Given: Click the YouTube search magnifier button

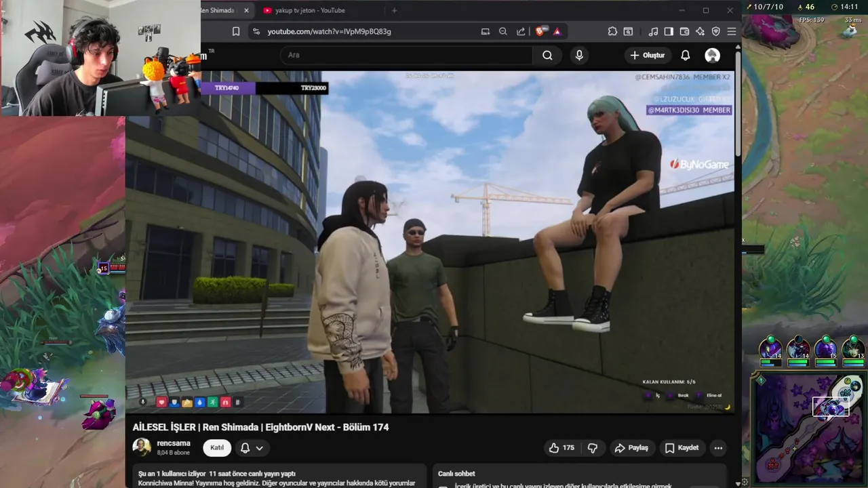Looking at the screenshot, I should tap(547, 56).
